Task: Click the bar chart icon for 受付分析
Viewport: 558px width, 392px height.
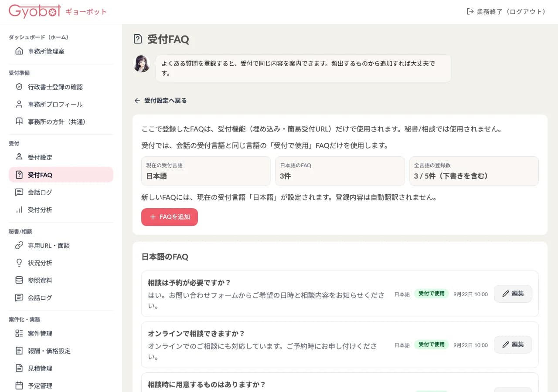Action: 19,210
